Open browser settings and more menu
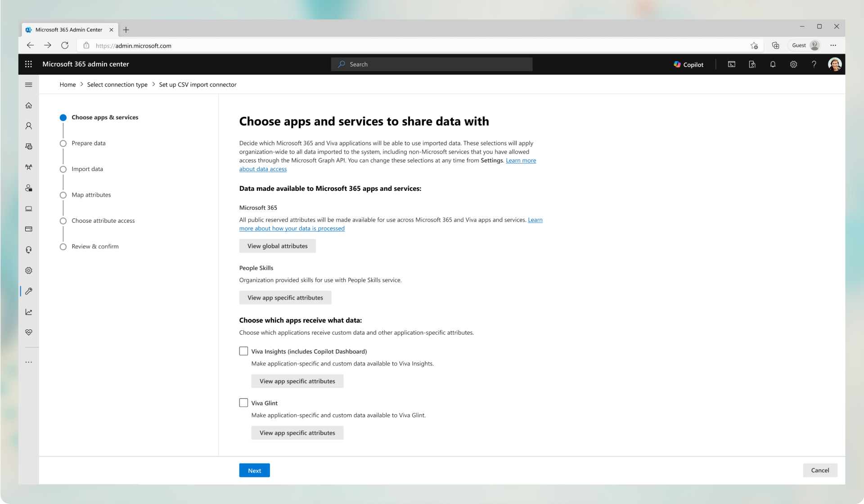 click(833, 45)
